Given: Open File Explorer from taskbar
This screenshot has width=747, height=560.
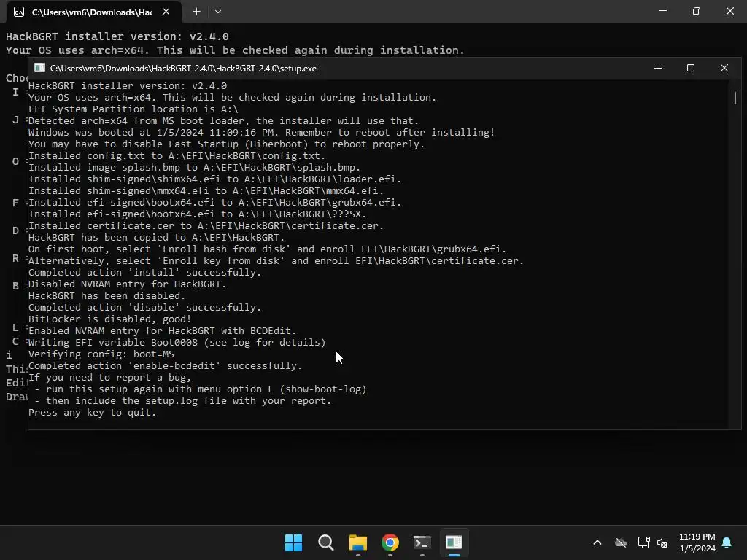Looking at the screenshot, I should coord(357,542).
